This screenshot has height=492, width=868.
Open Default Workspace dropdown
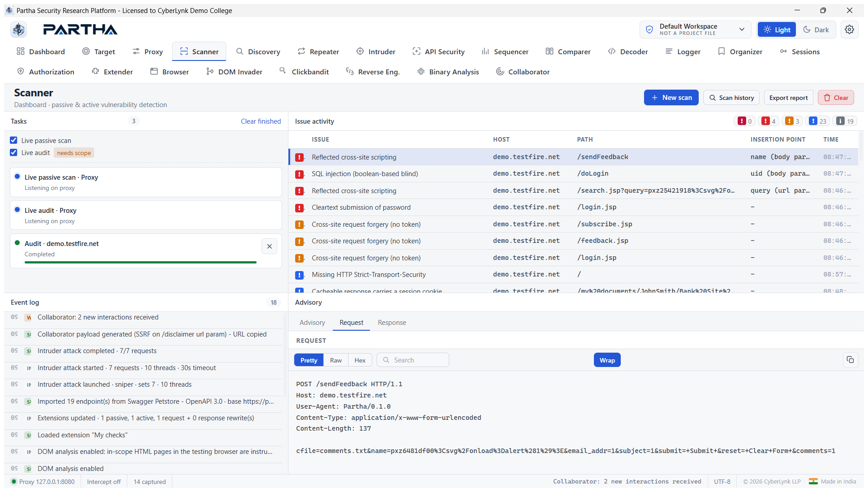[696, 30]
